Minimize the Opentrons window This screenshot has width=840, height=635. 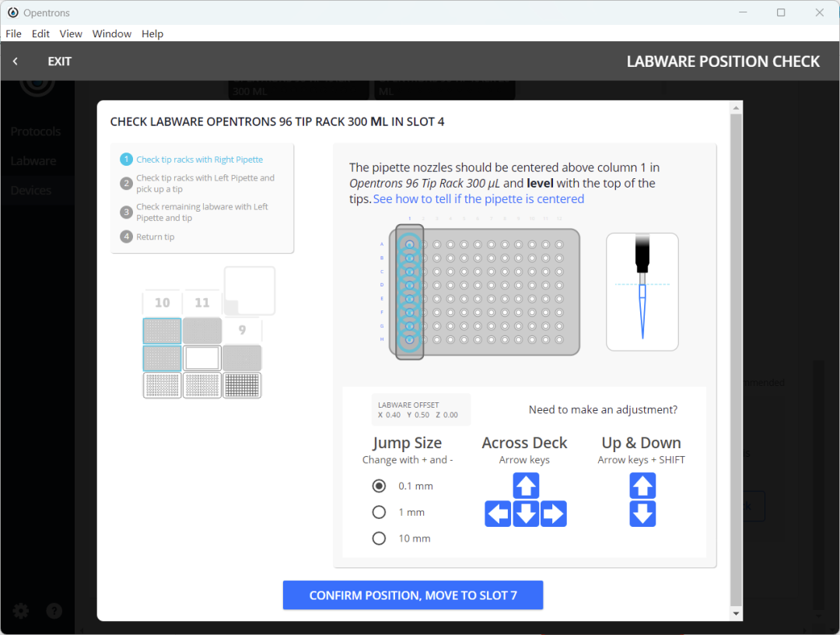(743, 12)
